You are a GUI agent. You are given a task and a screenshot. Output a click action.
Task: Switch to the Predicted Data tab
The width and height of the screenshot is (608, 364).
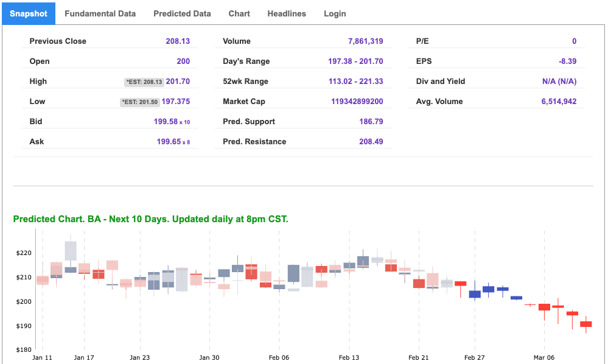pyautogui.click(x=182, y=13)
